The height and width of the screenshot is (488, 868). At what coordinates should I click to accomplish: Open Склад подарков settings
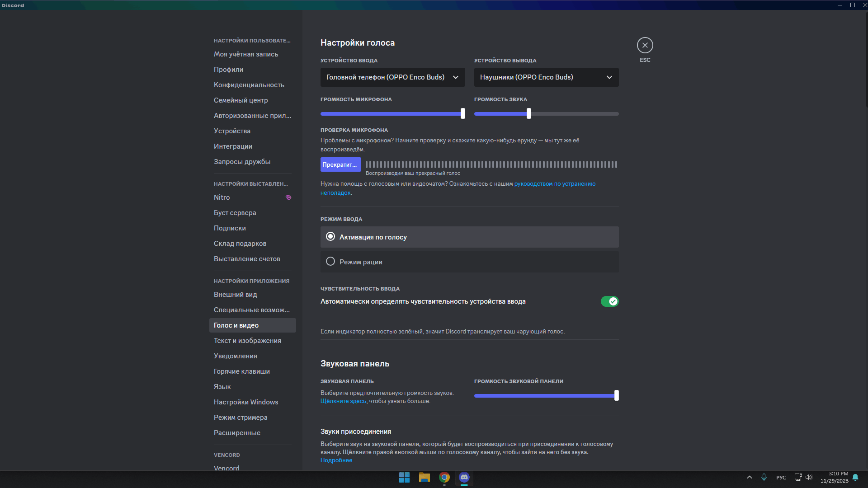pyautogui.click(x=252, y=244)
